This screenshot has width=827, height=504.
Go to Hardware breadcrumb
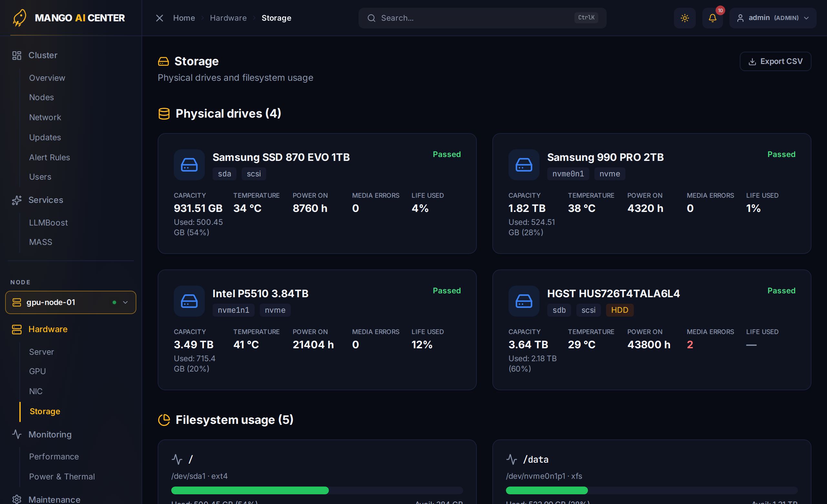click(x=228, y=18)
